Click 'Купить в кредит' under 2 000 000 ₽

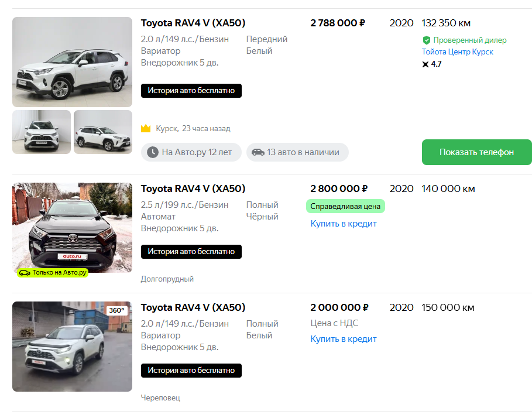pyautogui.click(x=344, y=339)
